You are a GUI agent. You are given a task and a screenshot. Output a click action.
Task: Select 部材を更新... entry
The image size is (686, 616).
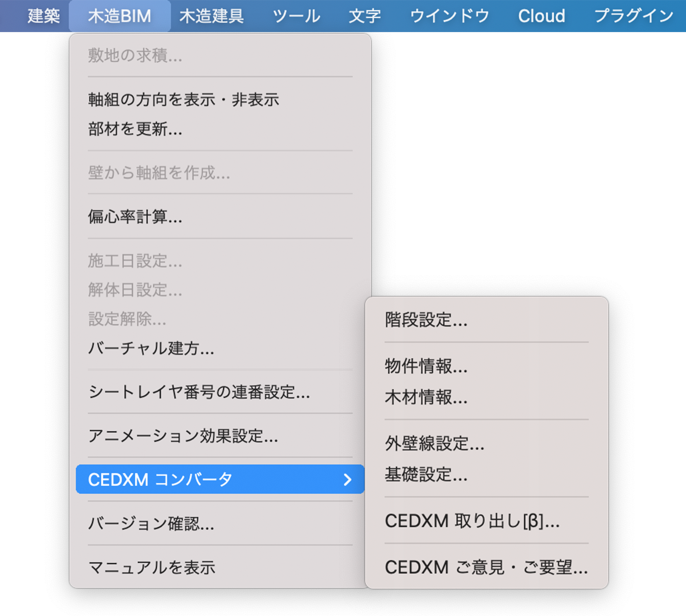(220, 129)
